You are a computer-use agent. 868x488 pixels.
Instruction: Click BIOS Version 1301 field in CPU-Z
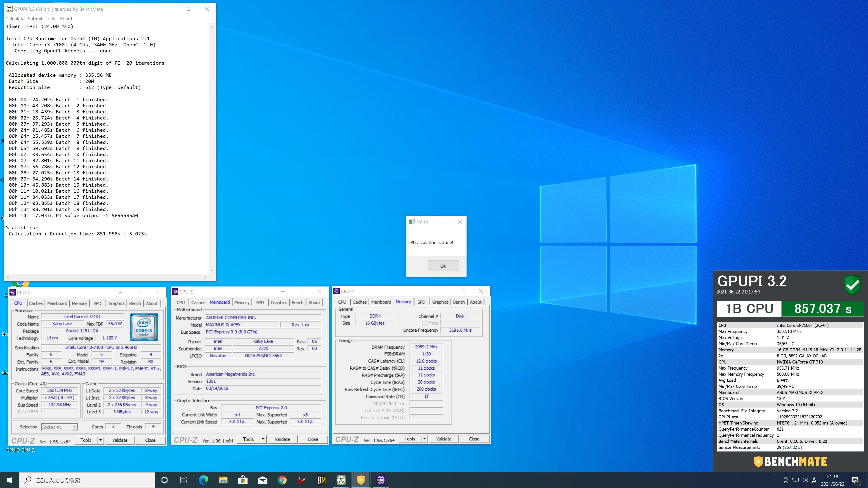(x=263, y=381)
